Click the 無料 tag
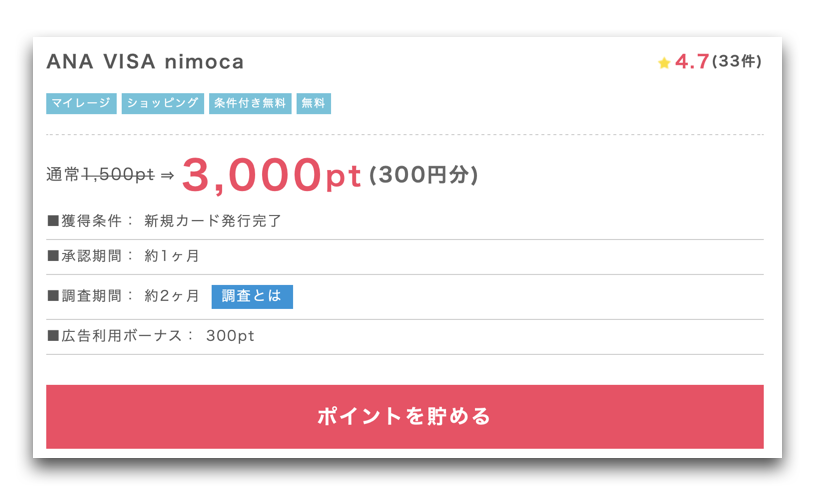This screenshot has width=822, height=494. tap(313, 103)
